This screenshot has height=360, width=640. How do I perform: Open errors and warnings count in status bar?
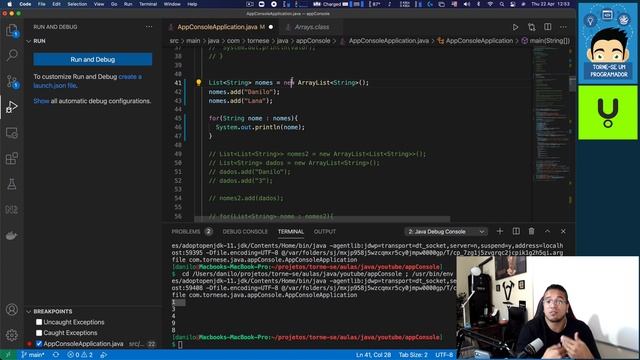coord(80,355)
